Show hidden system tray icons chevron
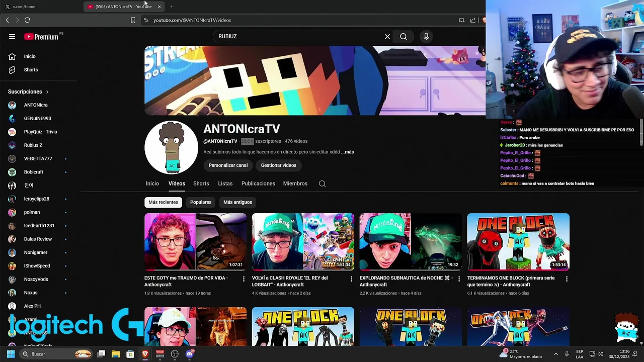This screenshot has width=644, height=362. (556, 354)
